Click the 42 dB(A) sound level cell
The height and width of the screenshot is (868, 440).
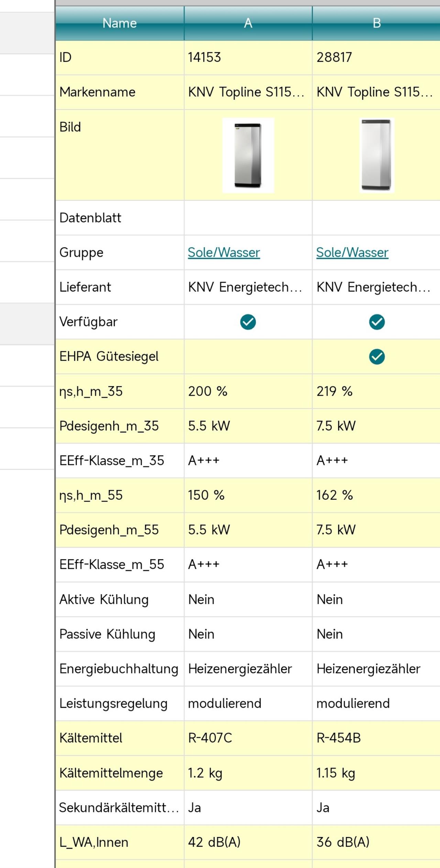tap(248, 842)
